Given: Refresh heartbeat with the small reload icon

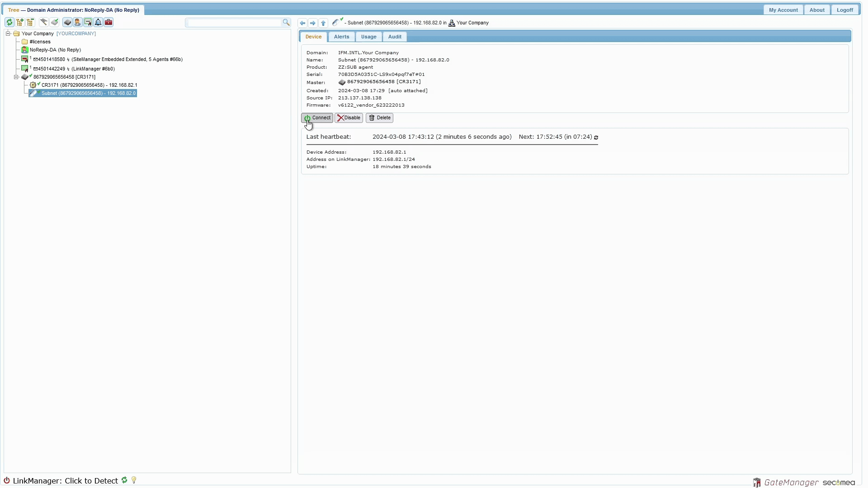Looking at the screenshot, I should coord(596,137).
